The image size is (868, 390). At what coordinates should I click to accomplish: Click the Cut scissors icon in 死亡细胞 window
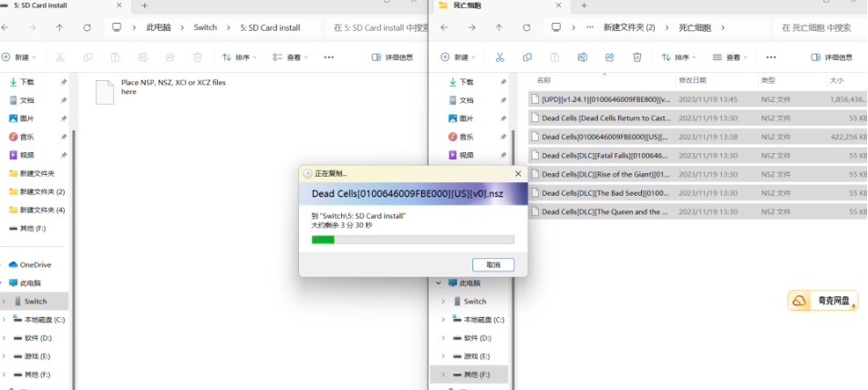(x=500, y=56)
